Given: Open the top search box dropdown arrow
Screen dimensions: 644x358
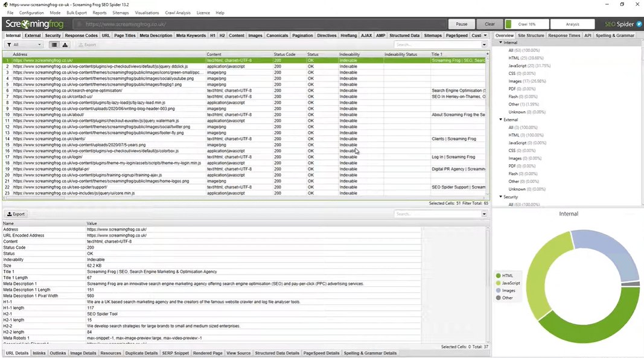Looking at the screenshot, I should pos(484,45).
